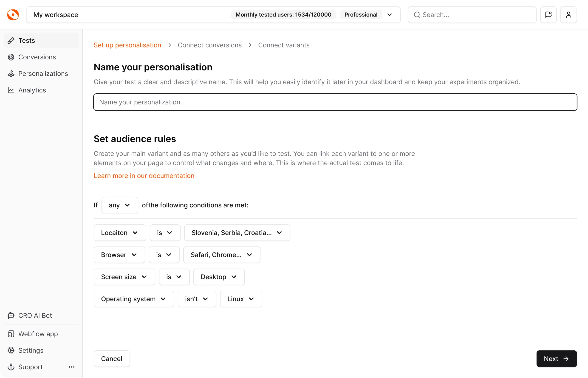Image resolution: width=588 pixels, height=378 pixels.
Task: Focus the personalization name input field
Action: [x=335, y=102]
